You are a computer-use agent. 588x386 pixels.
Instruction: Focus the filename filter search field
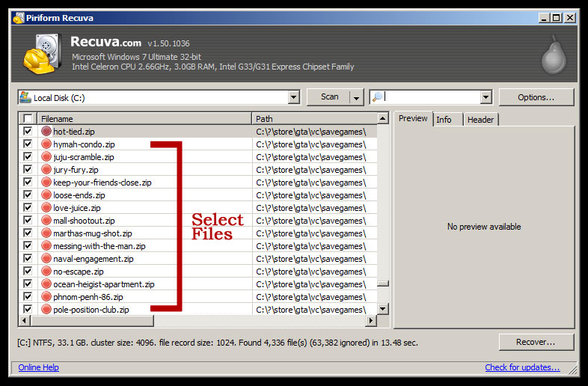(431, 97)
